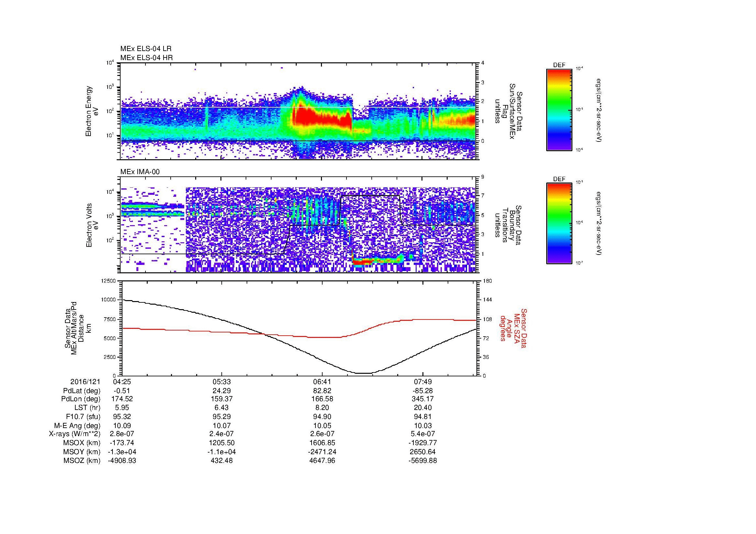Click the ELS color bar units label
756x534 pixels.
[x=599, y=110]
